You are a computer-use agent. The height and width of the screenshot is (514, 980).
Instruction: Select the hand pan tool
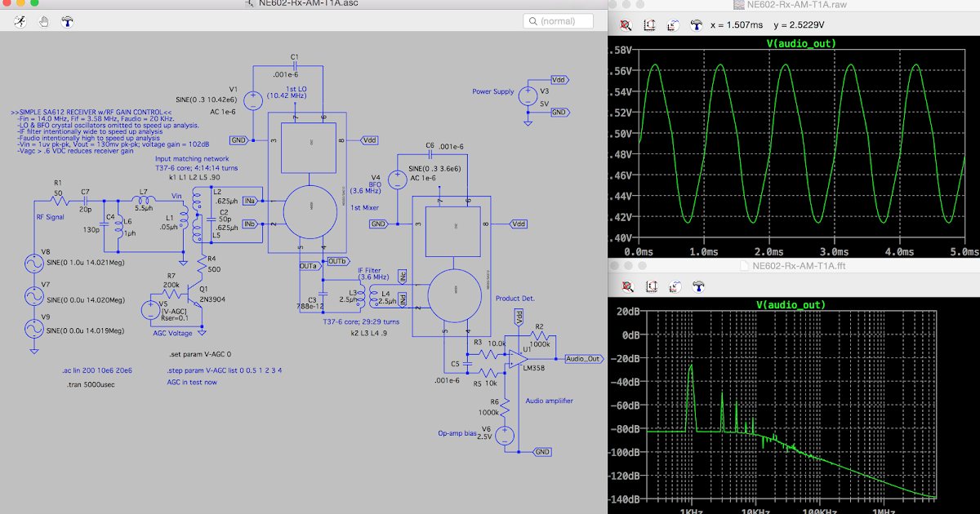click(44, 21)
